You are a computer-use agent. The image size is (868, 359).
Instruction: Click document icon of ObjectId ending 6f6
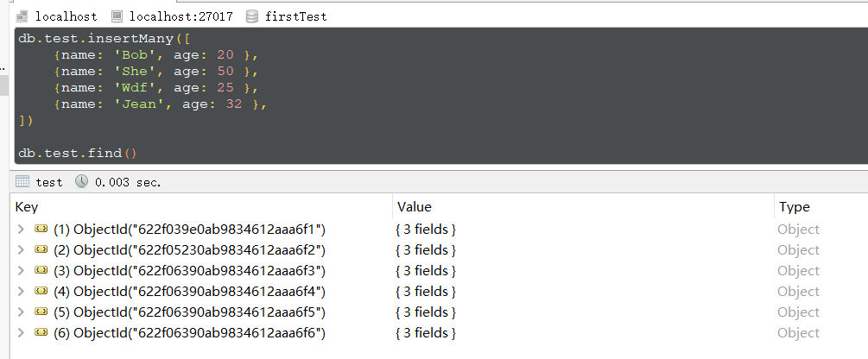click(41, 333)
